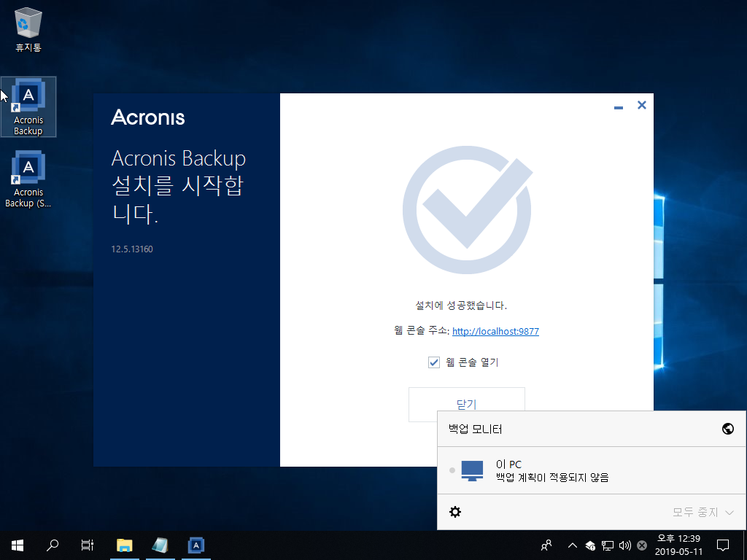747x560 pixels.
Task: Open the clock showing 오후 12:39
Action: click(679, 545)
